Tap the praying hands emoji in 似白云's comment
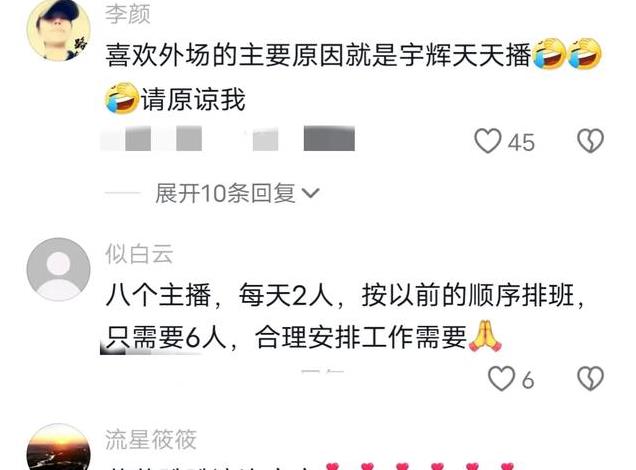 485,336
